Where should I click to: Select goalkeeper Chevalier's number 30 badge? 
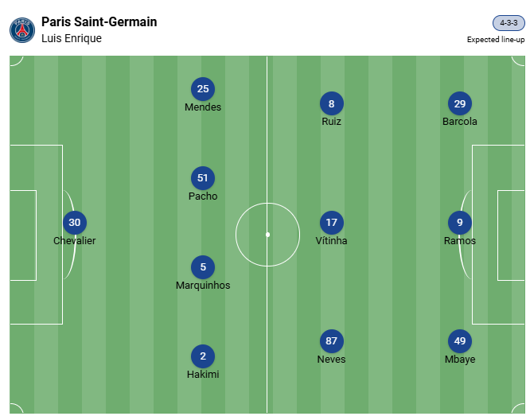[75, 223]
